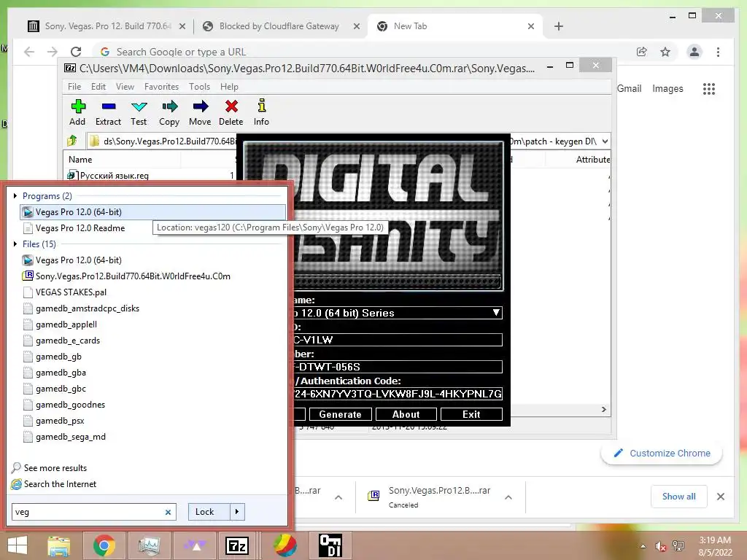The width and height of the screenshot is (747, 560).
Task: Open the gamedb_gbc search result
Action: point(61,389)
